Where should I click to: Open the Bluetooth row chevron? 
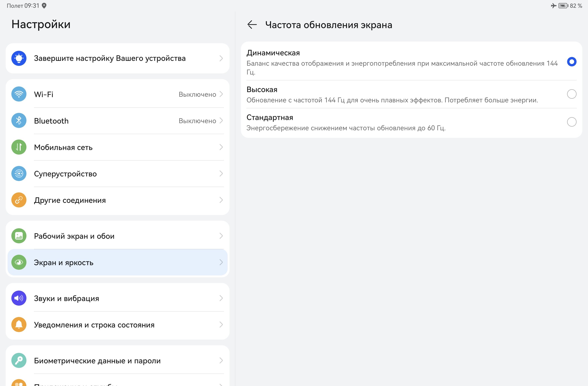click(x=221, y=121)
